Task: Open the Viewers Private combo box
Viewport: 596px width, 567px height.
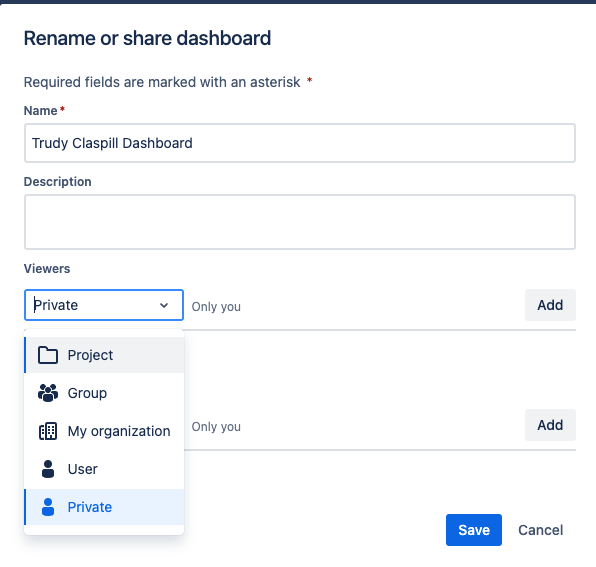Action: (104, 305)
